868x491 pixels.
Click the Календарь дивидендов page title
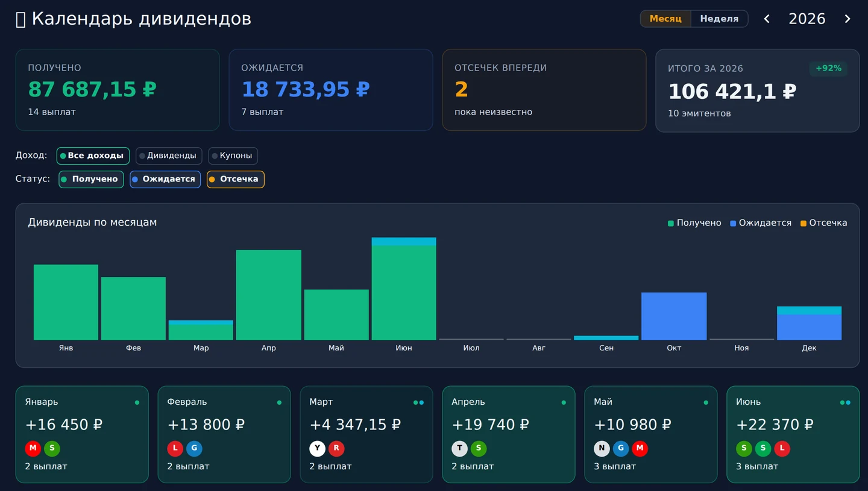133,19
